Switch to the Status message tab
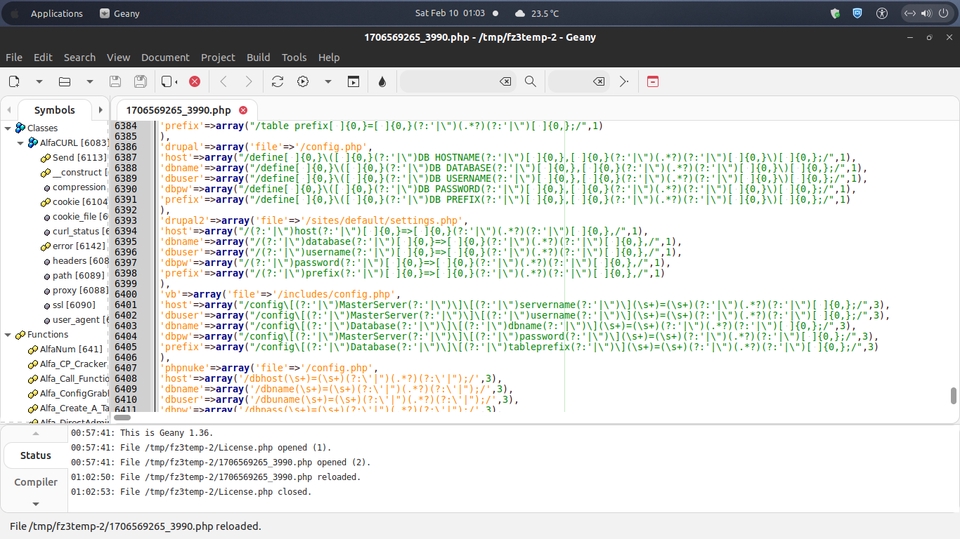Viewport: 960px width, 539px height. coord(36,455)
